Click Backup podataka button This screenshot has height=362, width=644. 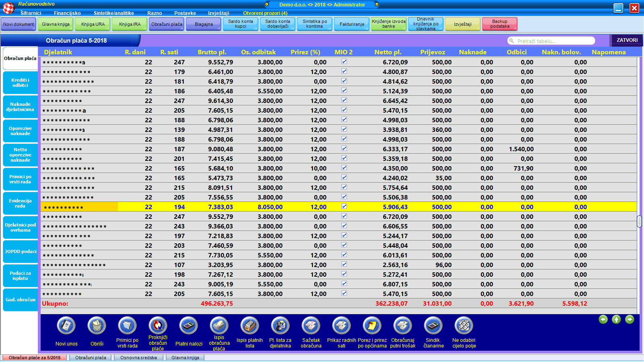tap(500, 24)
